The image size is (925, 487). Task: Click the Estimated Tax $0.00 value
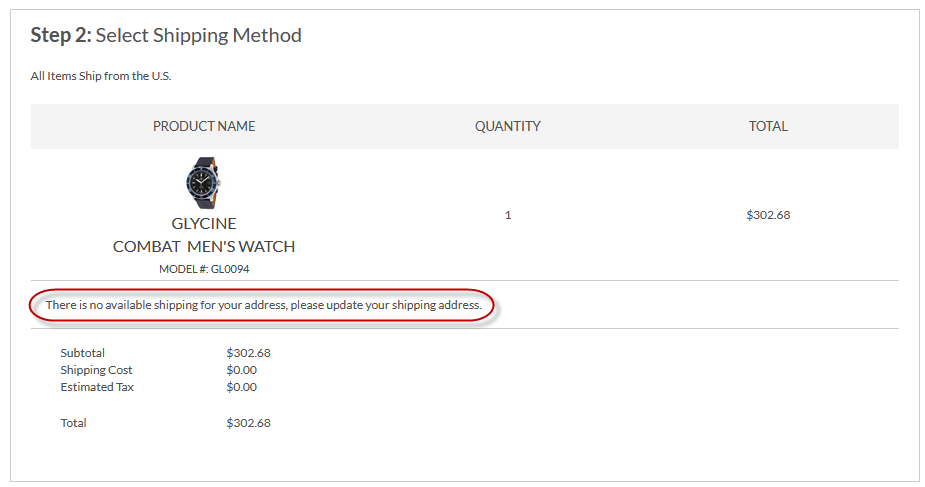[x=241, y=387]
